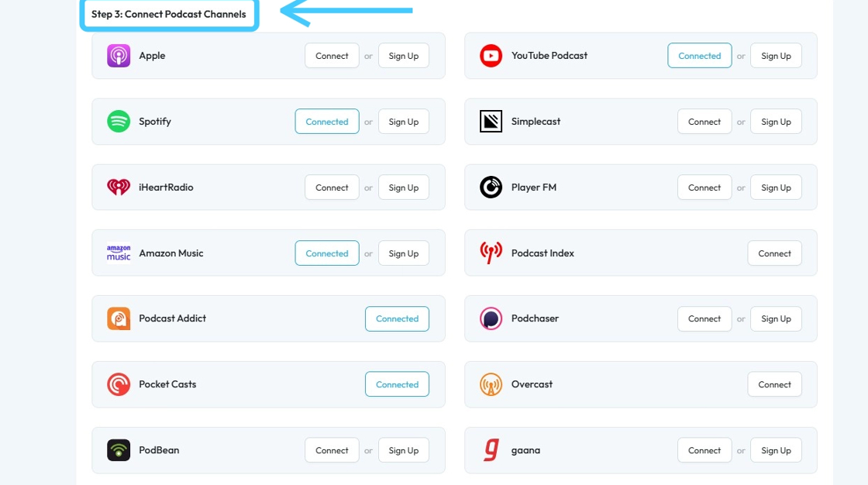
Task: Click the Amazon Music logo
Action: (x=119, y=253)
